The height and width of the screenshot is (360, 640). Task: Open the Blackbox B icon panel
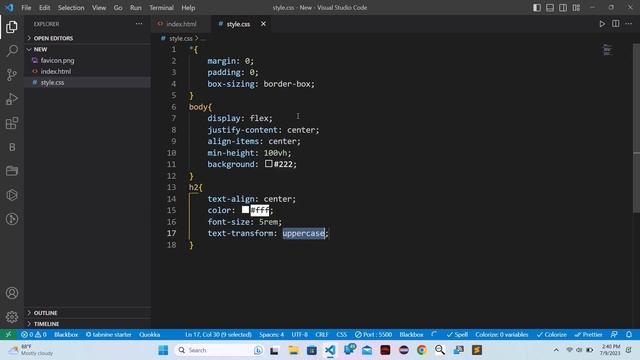click(12, 147)
